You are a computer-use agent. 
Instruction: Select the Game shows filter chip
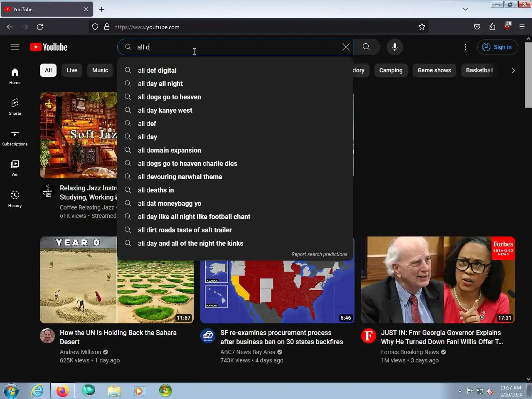(x=434, y=70)
